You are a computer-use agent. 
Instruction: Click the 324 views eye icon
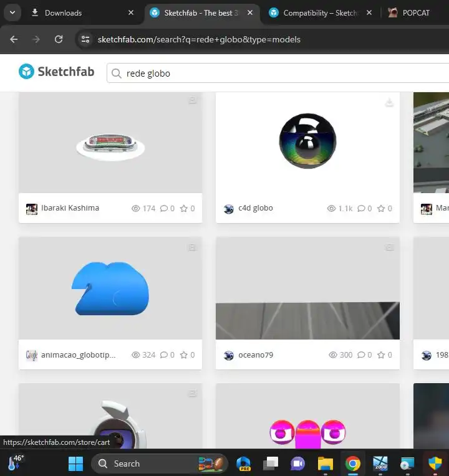pos(135,355)
